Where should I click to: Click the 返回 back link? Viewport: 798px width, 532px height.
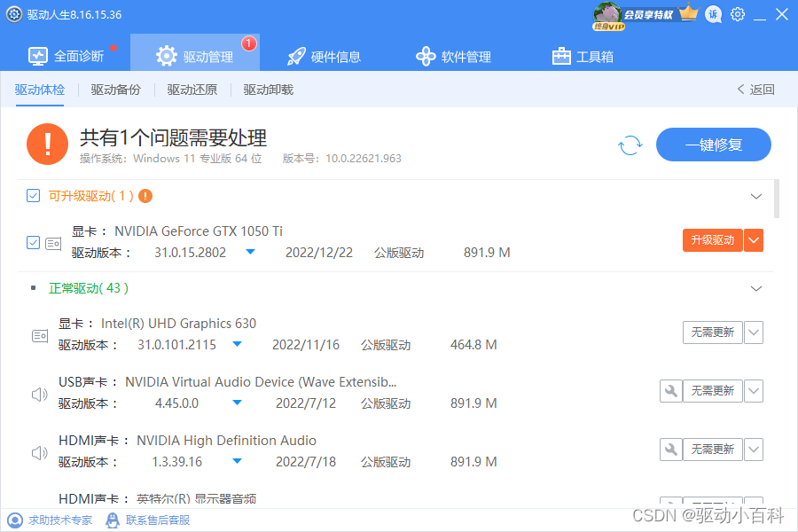coord(755,90)
